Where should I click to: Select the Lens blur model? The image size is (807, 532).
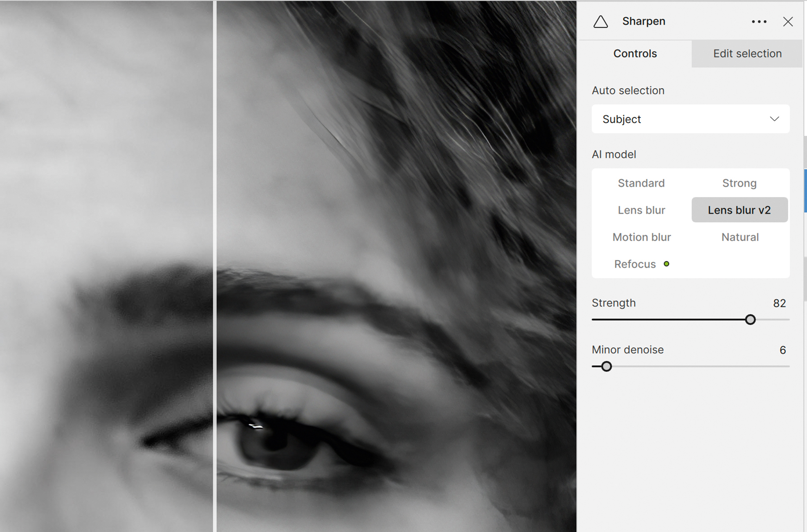(x=641, y=210)
